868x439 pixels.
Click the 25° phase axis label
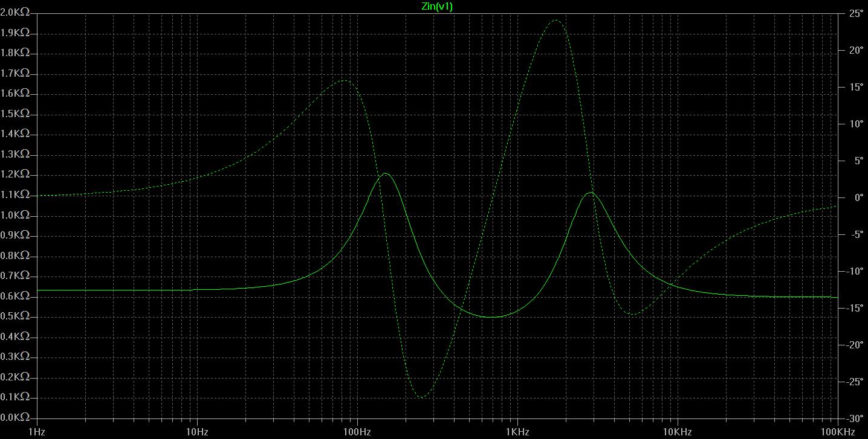click(855, 13)
